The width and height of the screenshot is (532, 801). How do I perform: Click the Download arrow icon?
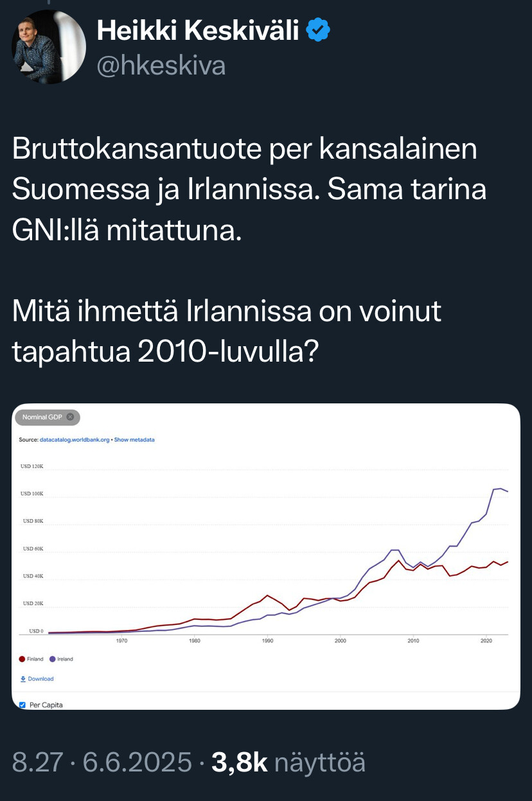(23, 678)
